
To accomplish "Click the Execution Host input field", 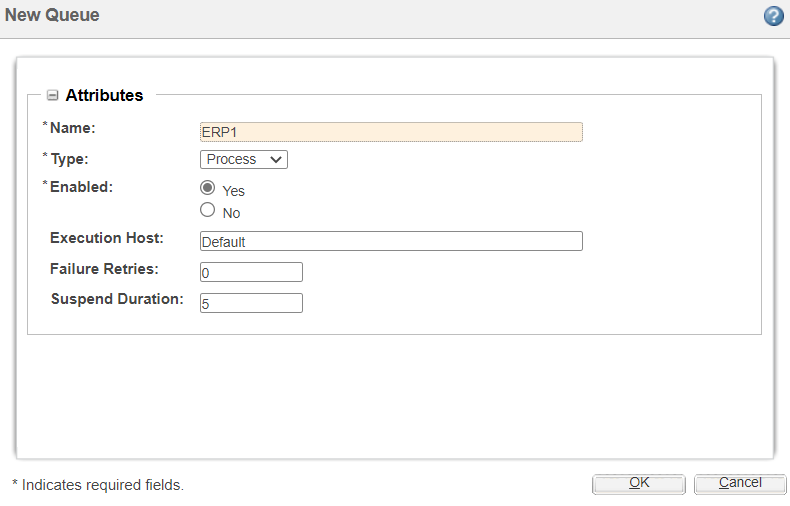I will pos(391,241).
